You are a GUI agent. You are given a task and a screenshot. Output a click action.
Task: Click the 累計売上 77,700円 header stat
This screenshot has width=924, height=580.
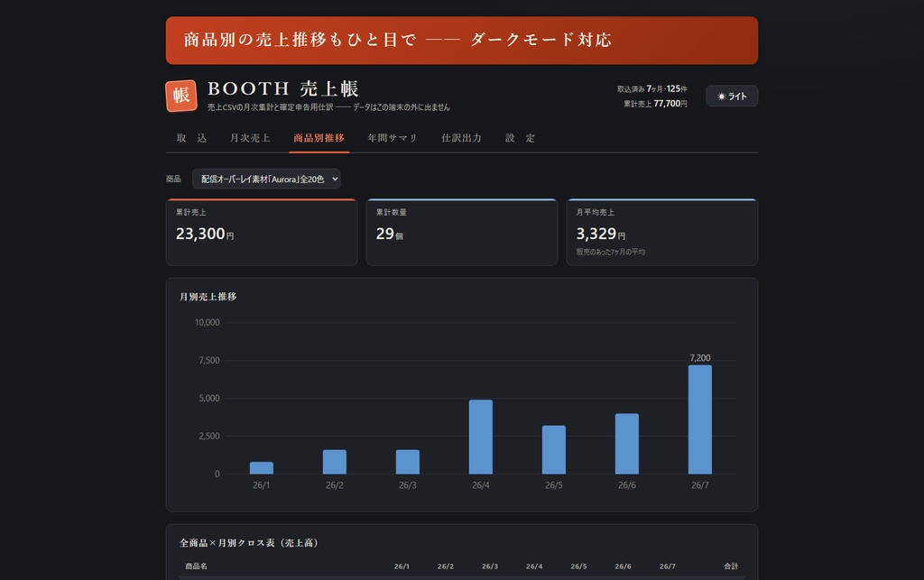click(x=655, y=104)
